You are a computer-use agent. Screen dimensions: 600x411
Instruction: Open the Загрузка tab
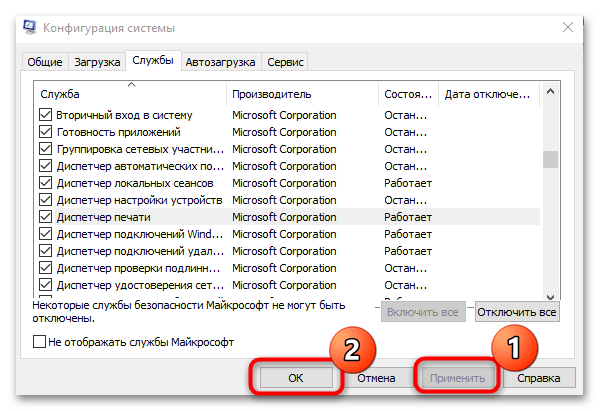[97, 62]
